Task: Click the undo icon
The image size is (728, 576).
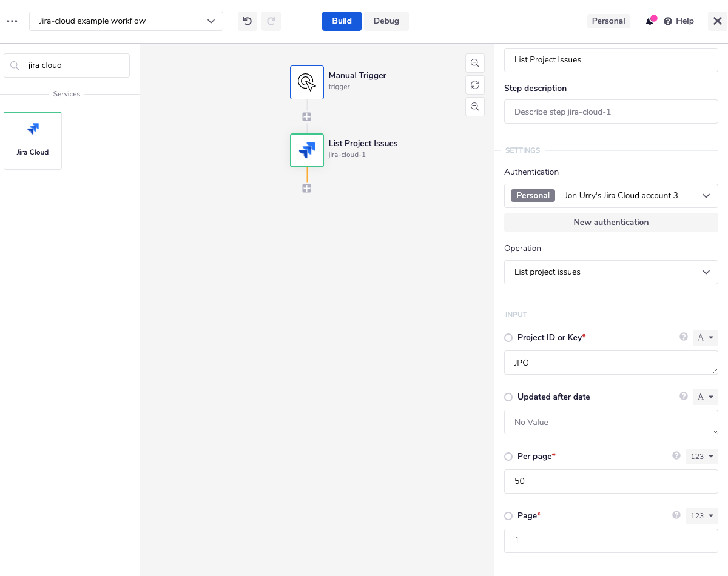Action: tap(247, 21)
